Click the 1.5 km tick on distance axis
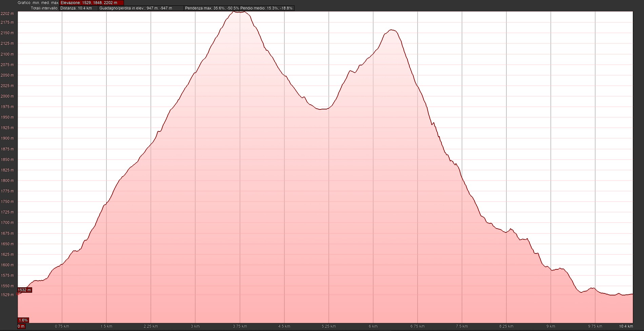This screenshot has height=331, width=644. point(106,326)
